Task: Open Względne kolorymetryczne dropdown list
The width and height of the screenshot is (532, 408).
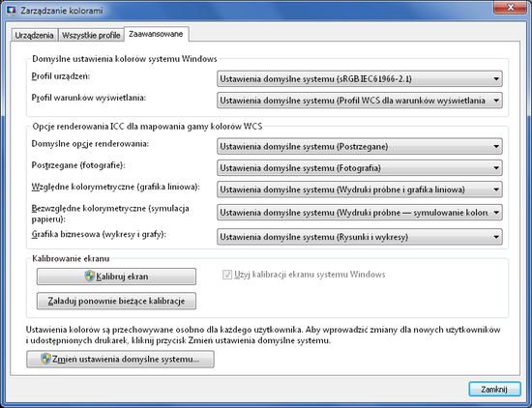Action: [x=360, y=189]
